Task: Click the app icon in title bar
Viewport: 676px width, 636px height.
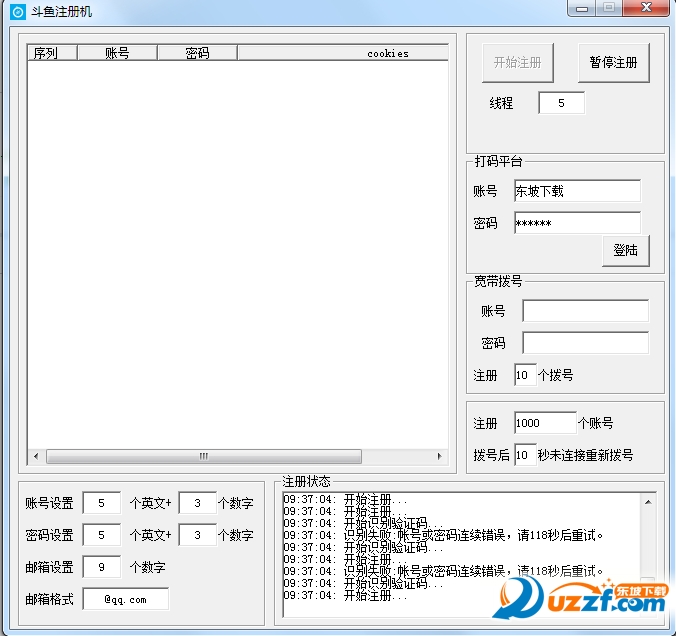Action: pyautogui.click(x=18, y=12)
